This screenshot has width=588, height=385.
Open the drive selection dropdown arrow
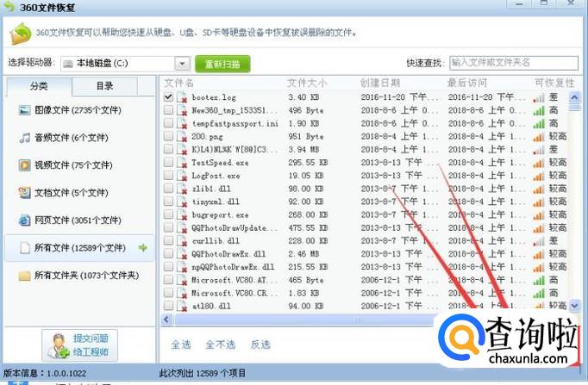pyautogui.click(x=182, y=64)
